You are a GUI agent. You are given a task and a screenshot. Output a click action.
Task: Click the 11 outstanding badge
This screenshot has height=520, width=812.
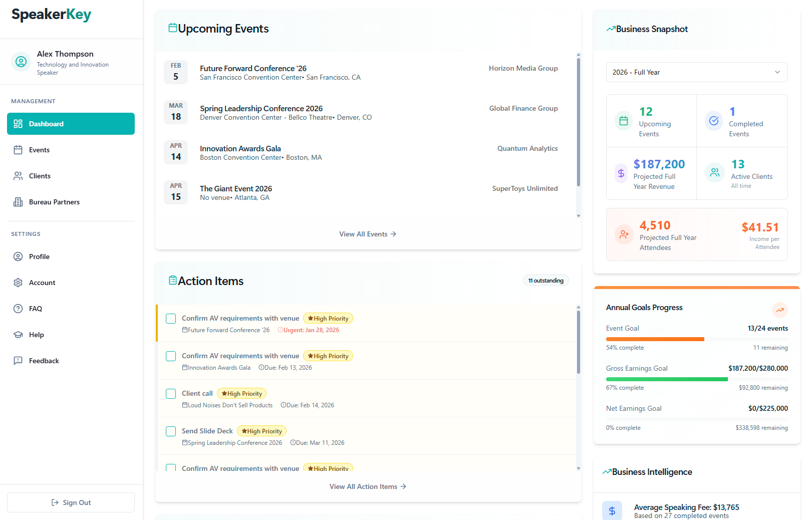(x=546, y=281)
